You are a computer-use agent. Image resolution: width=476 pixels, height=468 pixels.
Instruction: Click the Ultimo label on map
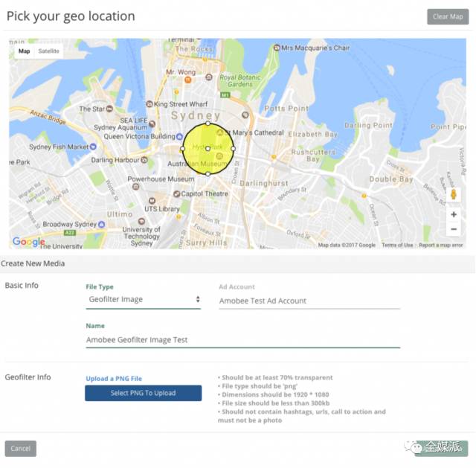[x=120, y=214]
